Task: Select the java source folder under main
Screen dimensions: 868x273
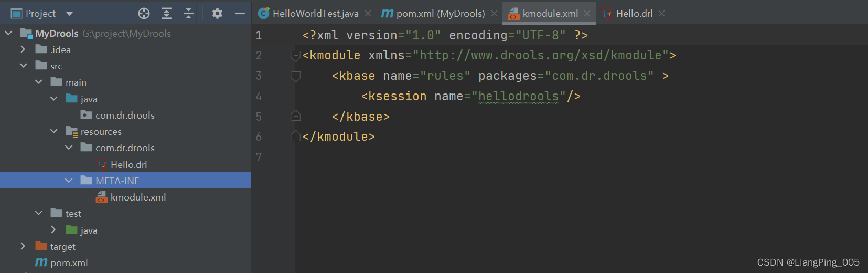Action: coord(89,99)
